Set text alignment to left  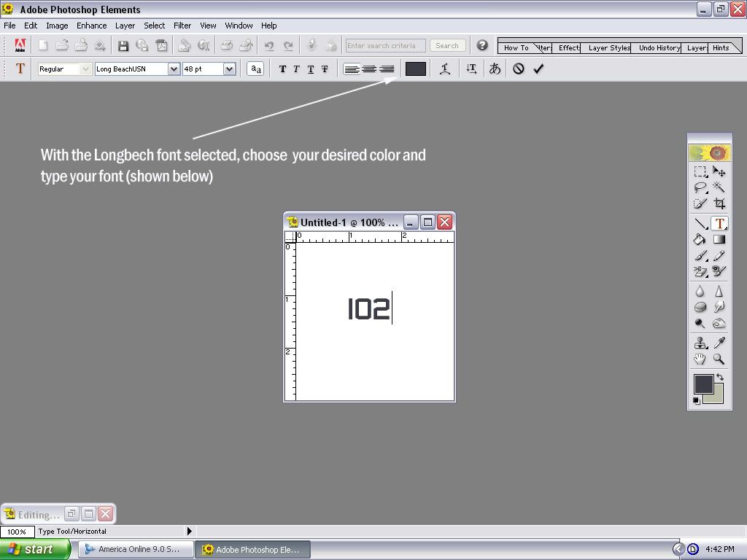[352, 69]
